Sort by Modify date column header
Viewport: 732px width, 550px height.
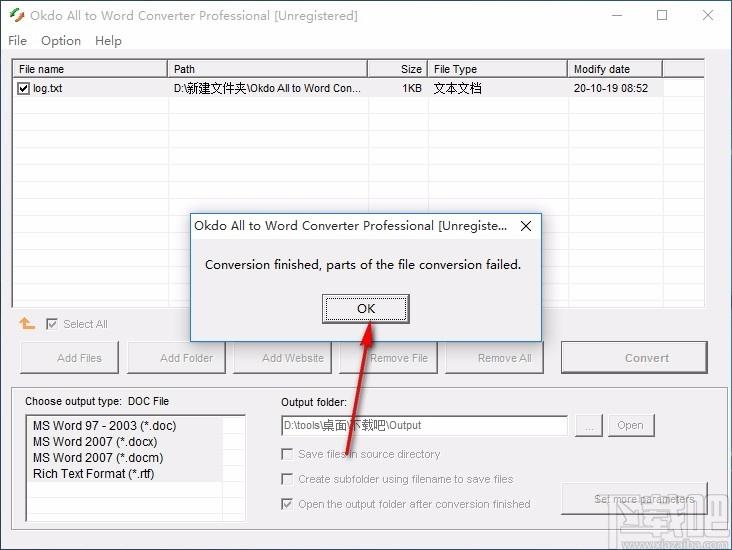[x=615, y=69]
